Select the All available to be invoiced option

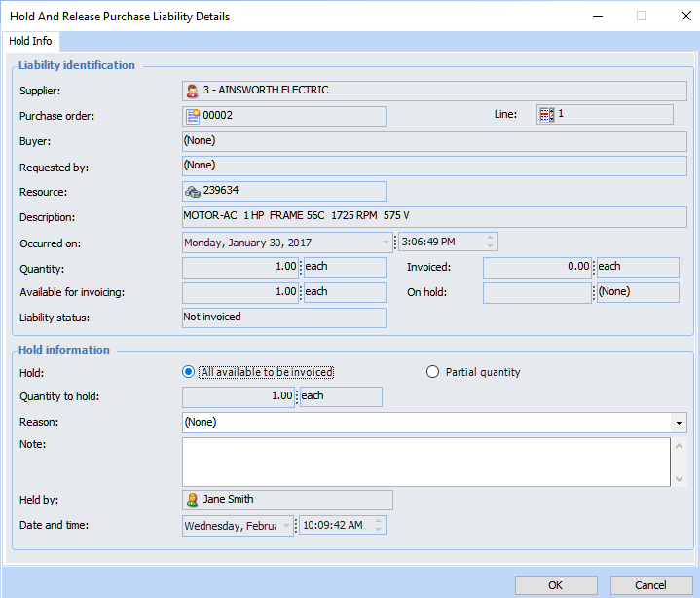tap(189, 372)
